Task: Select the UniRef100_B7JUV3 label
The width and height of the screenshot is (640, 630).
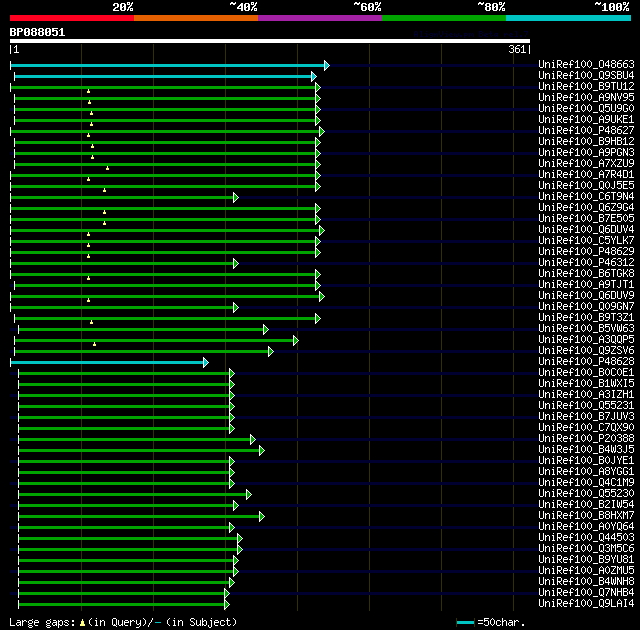Action: point(586,417)
